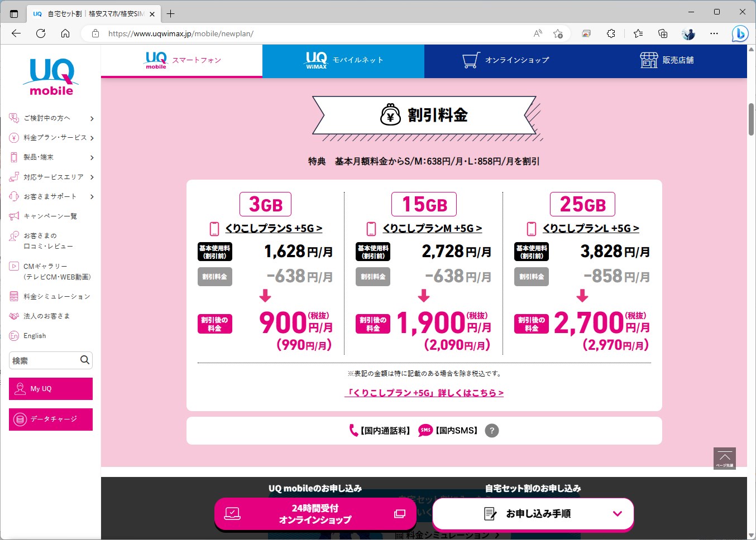756x540 pixels.
Task: Open キャンペーン一覧 from the sidebar
Action: 47,216
